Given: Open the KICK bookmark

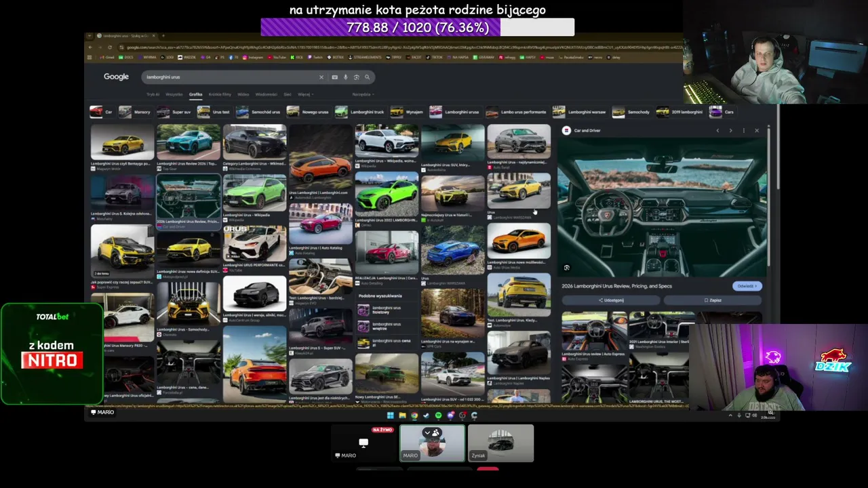Looking at the screenshot, I should click(297, 58).
